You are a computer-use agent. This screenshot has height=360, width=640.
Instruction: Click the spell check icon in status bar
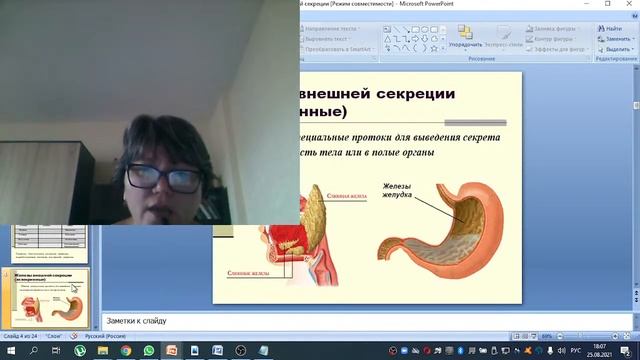point(74,336)
